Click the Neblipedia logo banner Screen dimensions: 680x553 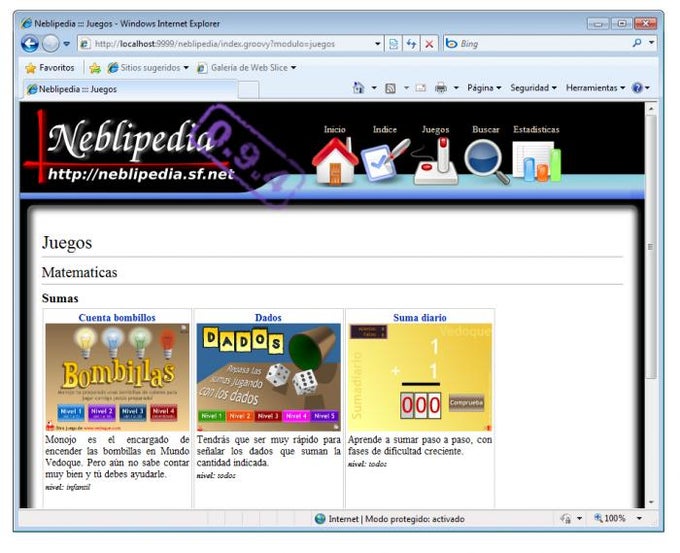(x=130, y=148)
